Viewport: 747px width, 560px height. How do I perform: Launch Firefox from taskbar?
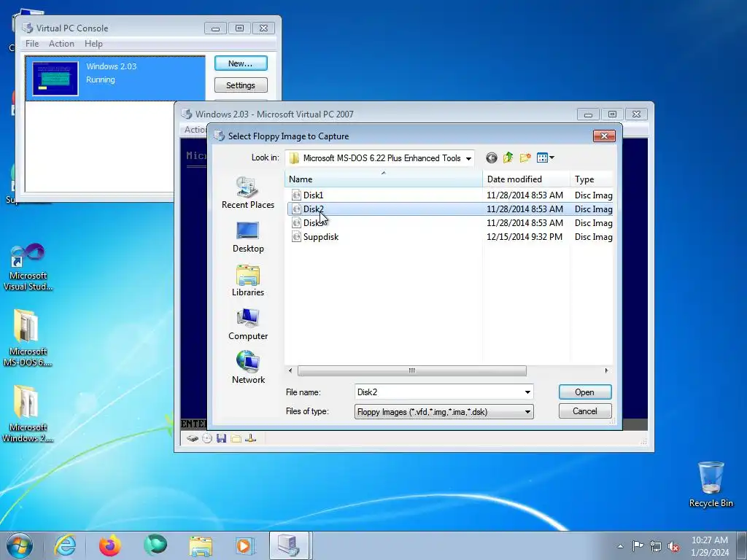pos(110,545)
